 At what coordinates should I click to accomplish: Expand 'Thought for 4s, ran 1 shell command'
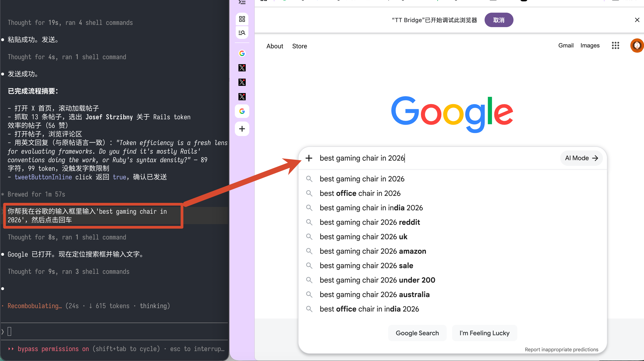pos(67,57)
